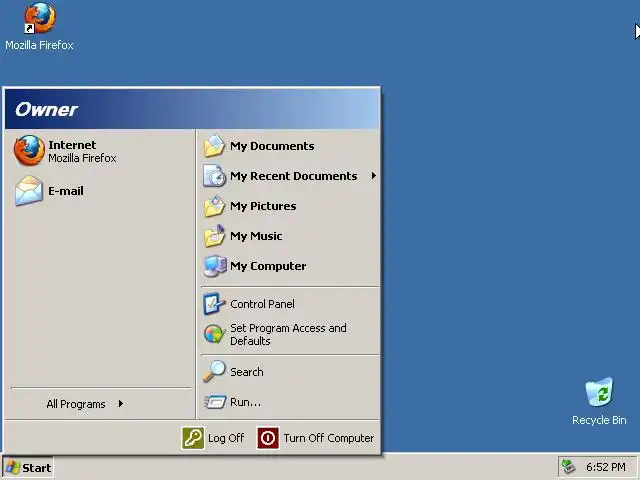This screenshot has width=640, height=480.
Task: Click the red Turn Off power icon
Action: point(268,438)
